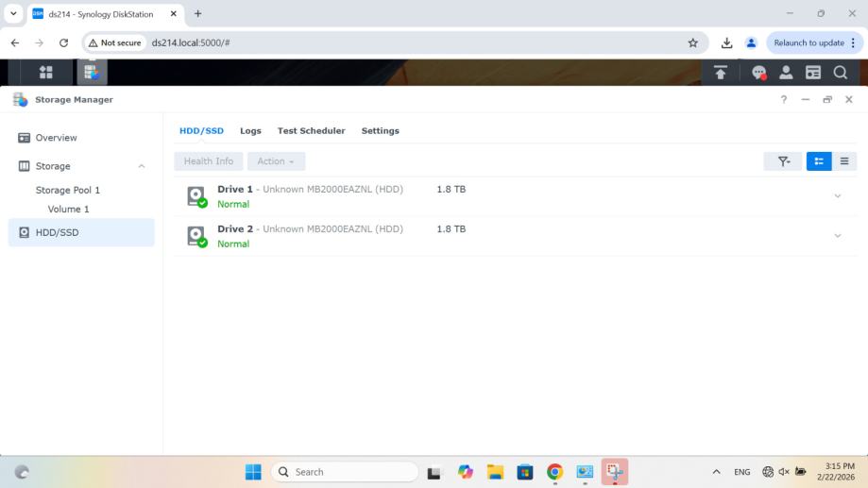Viewport: 868px width, 488px height.
Task: Switch to the compact list view
Action: click(x=844, y=161)
